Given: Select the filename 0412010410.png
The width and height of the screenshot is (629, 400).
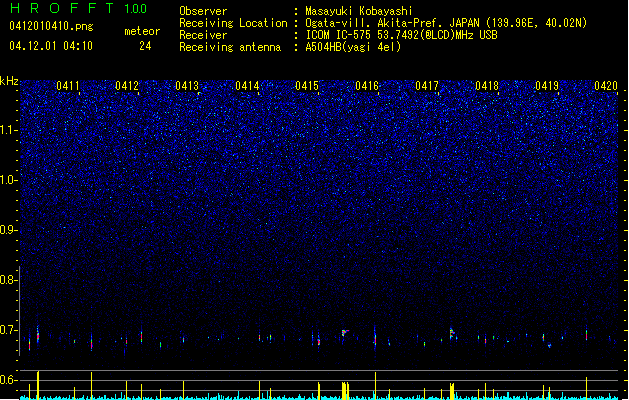Looking at the screenshot, I should click(x=51, y=26).
